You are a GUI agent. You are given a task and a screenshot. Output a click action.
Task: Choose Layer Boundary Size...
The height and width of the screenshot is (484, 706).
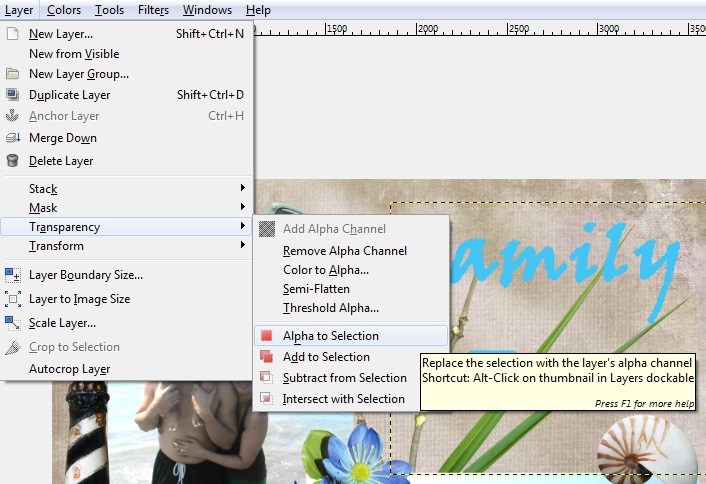tap(126, 275)
